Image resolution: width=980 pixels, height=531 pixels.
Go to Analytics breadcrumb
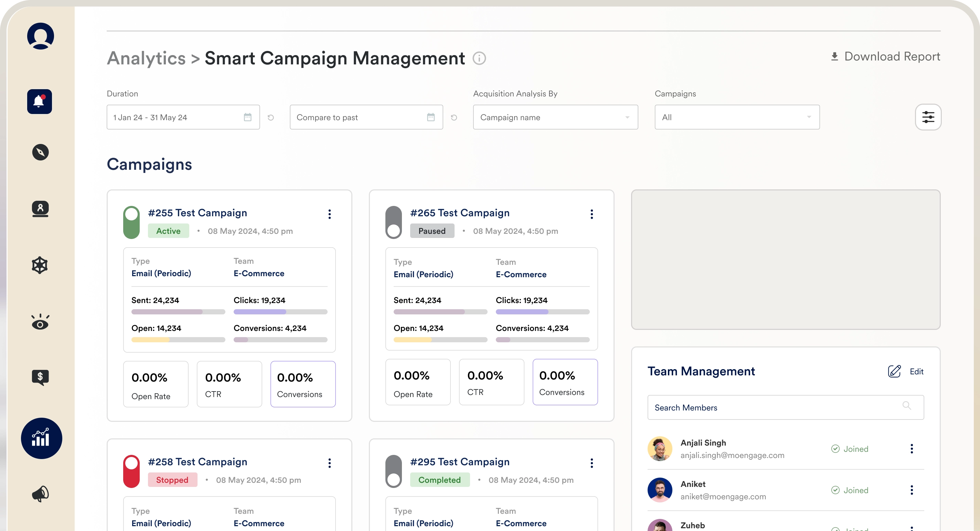pyautogui.click(x=146, y=59)
